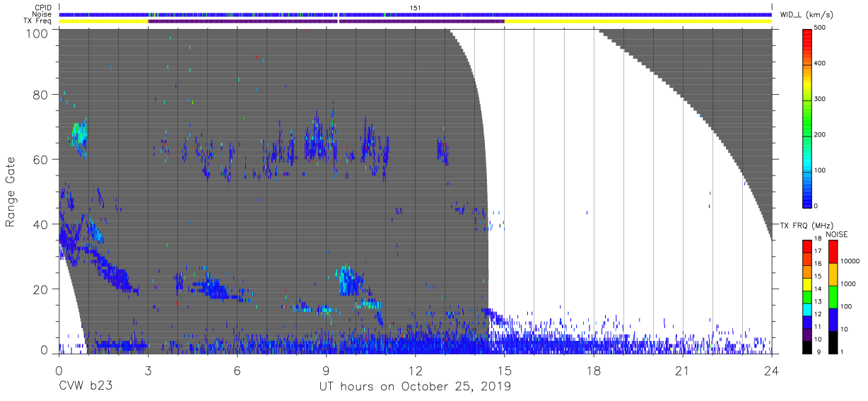Click the x-axis tick label 12
Viewport: 868px width, 401px height.
[415, 371]
